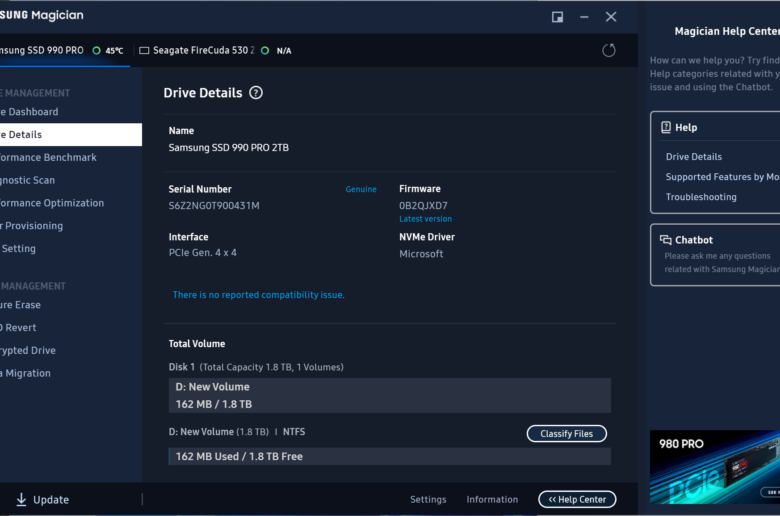780x516 pixels.
Task: Click the NVMe Driver value Microsoft
Action: [421, 254]
